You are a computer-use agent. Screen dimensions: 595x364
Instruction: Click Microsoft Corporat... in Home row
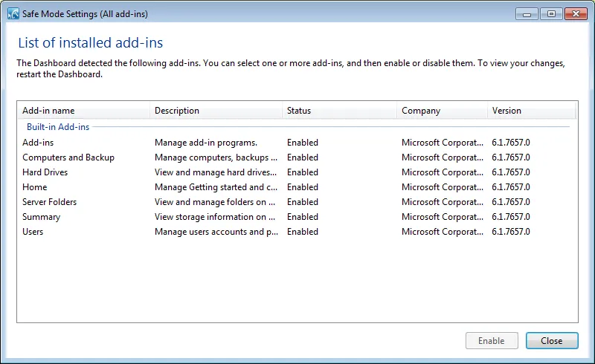coord(443,187)
